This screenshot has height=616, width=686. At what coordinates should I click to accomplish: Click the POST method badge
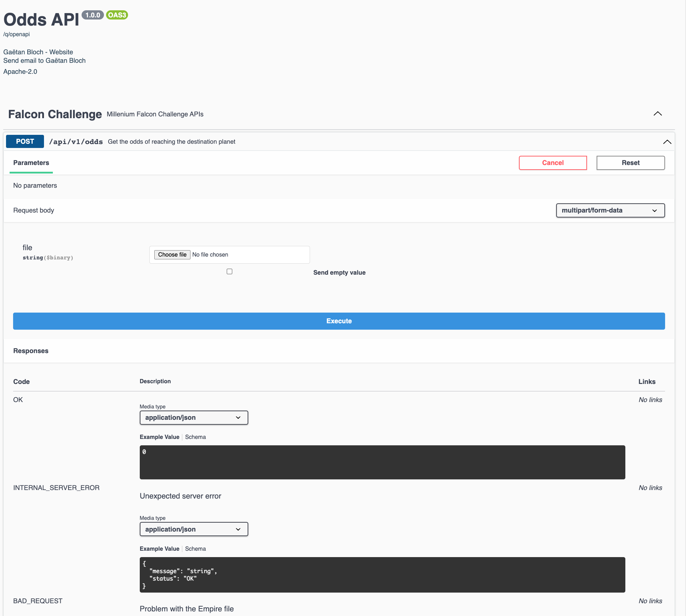pyautogui.click(x=25, y=142)
